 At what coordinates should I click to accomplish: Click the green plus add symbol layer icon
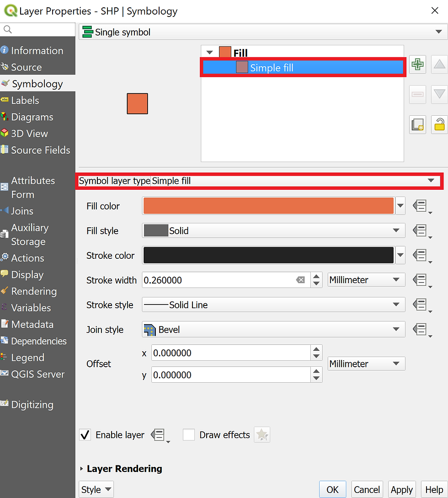[x=417, y=64]
